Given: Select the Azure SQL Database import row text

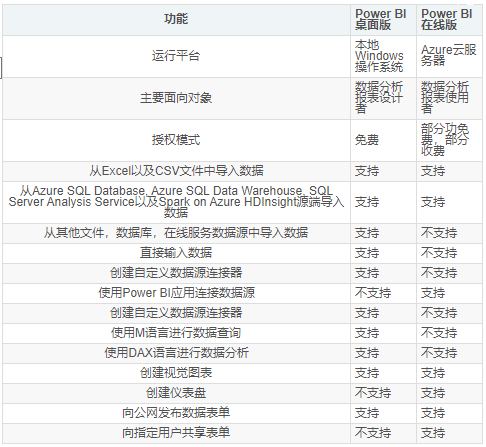Looking at the screenshot, I should (176, 202).
